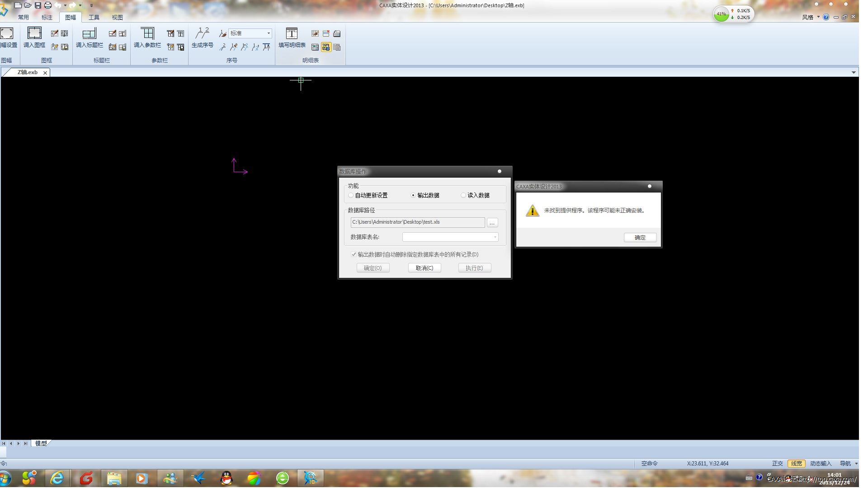Image resolution: width=868 pixels, height=488 pixels.
Task: Select the 自动更新设置 radio button
Action: [x=351, y=195]
